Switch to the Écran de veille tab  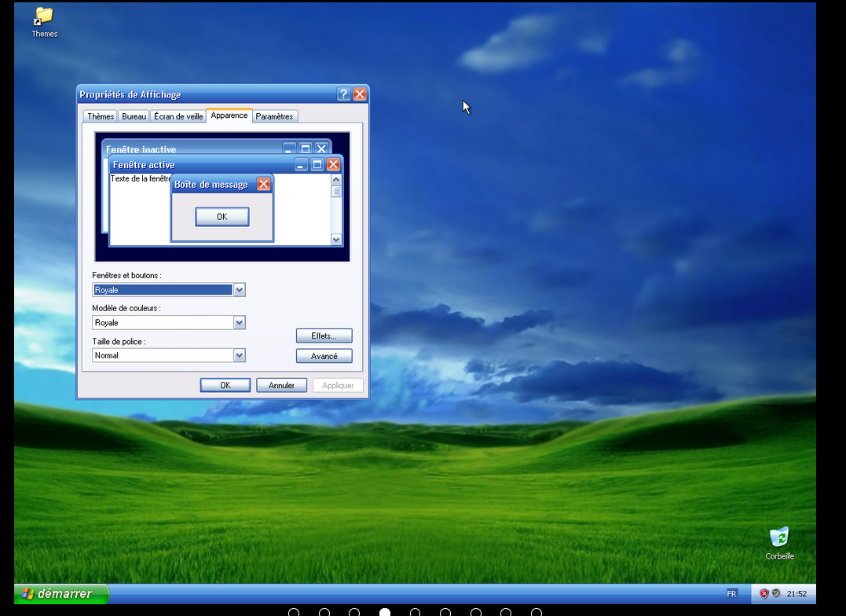coord(178,116)
